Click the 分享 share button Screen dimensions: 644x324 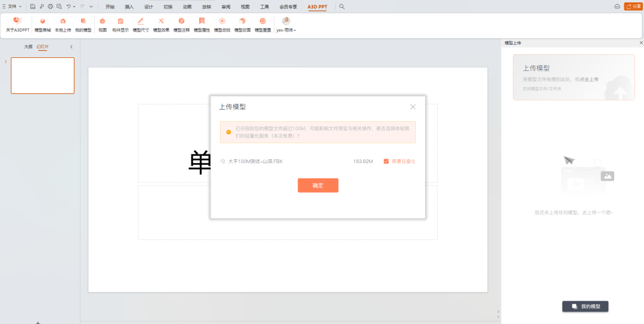coord(633,7)
